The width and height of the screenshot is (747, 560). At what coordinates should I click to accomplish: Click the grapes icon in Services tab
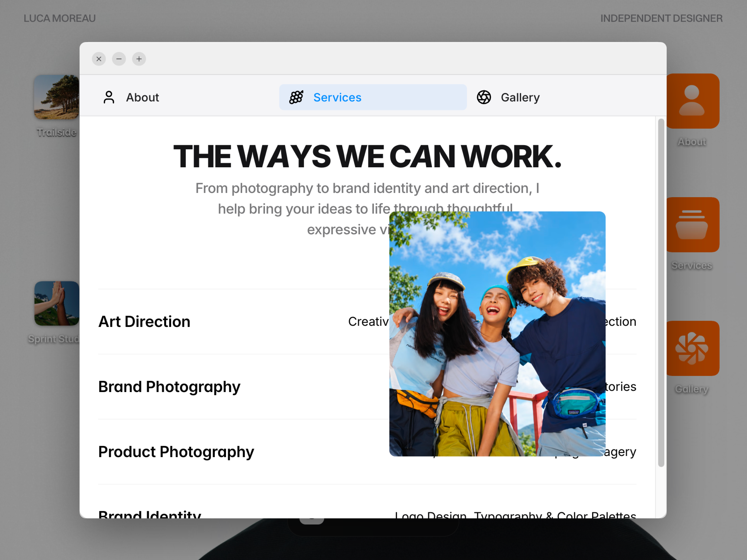pyautogui.click(x=296, y=97)
